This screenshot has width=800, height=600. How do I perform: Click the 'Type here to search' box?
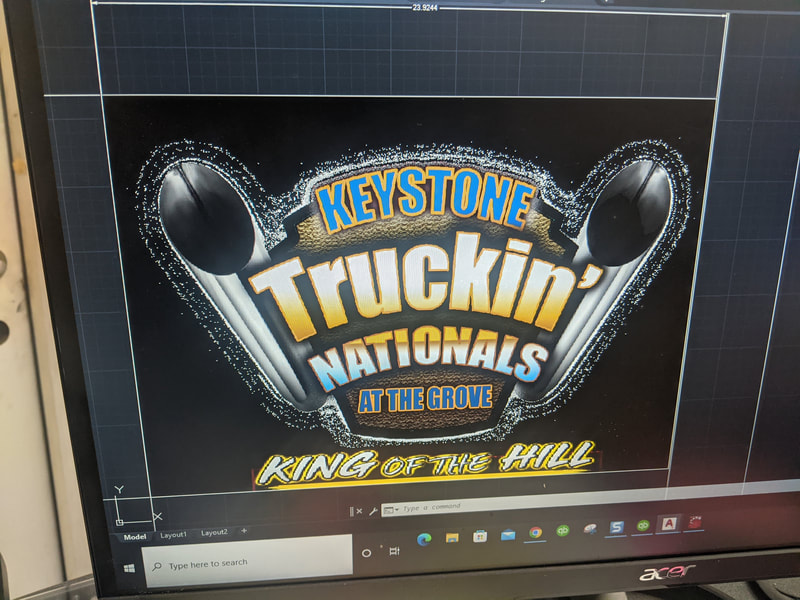click(247, 562)
